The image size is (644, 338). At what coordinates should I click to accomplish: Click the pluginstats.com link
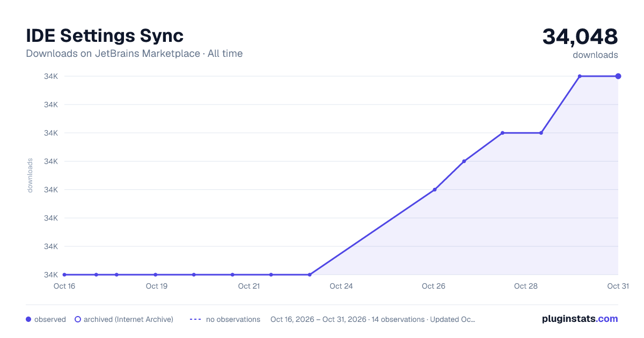[580, 319]
